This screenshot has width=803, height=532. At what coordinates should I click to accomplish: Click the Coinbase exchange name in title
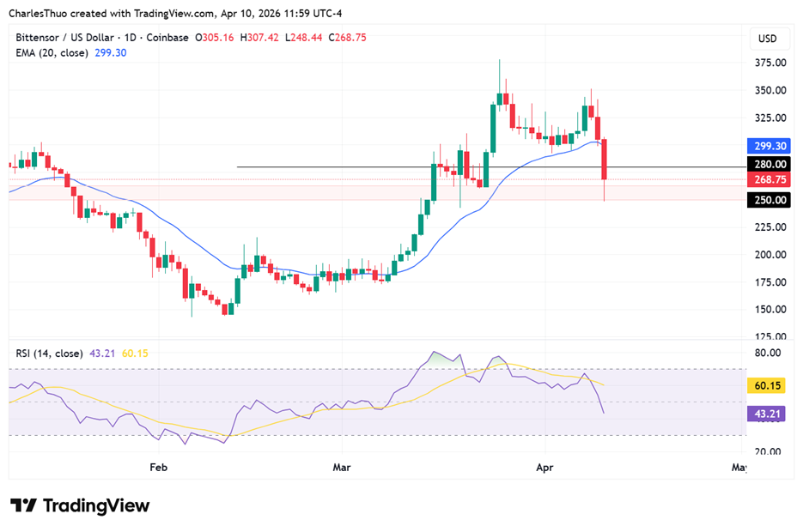[x=167, y=38]
